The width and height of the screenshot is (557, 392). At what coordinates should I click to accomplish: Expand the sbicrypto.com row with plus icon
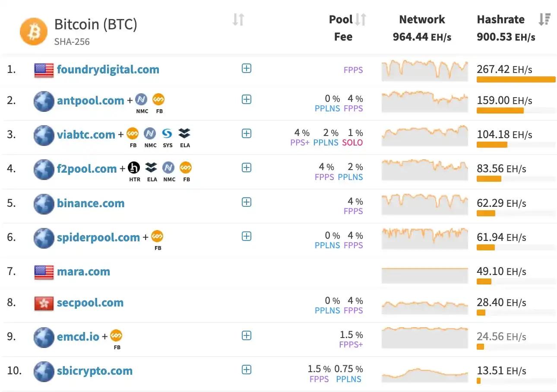(x=247, y=370)
